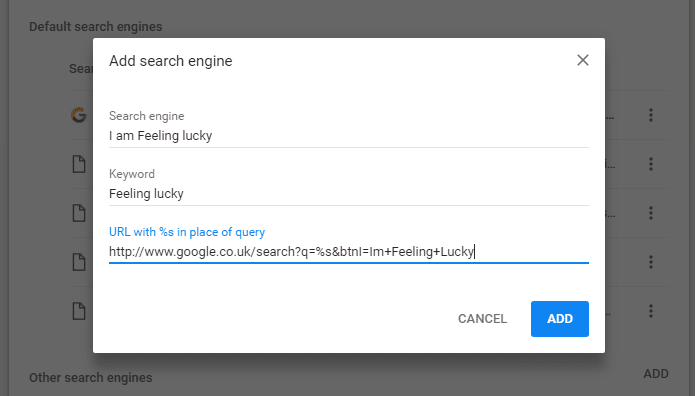Image resolution: width=695 pixels, height=396 pixels.
Task: Close the Add search engine dialog
Action: [582, 60]
